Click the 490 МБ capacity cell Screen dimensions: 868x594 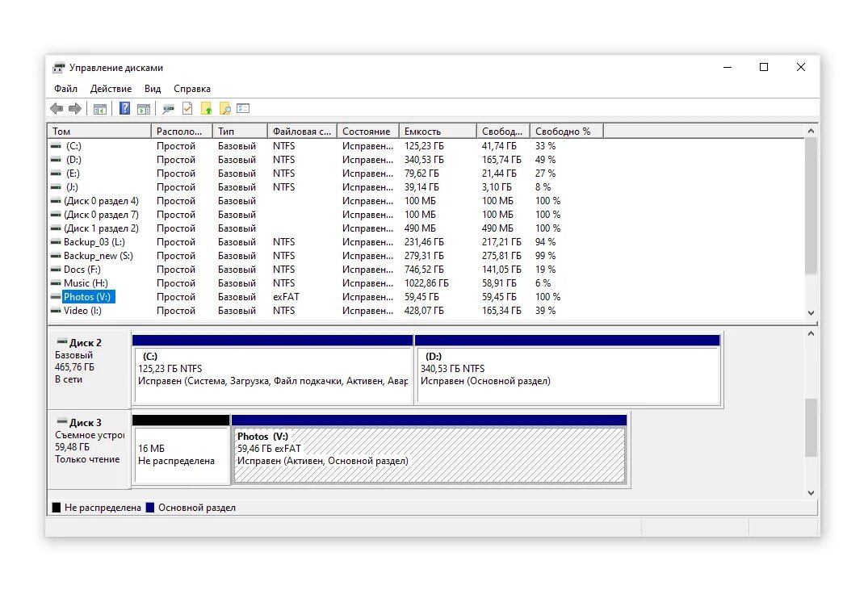coord(420,228)
